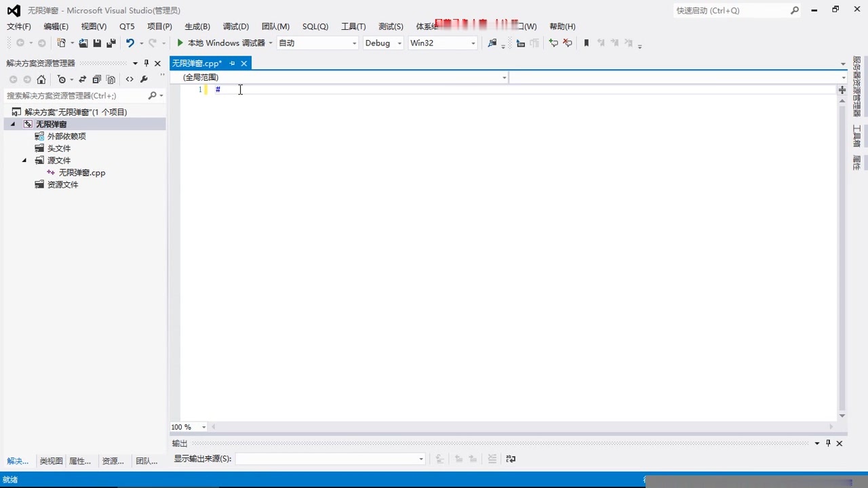Image resolution: width=868 pixels, height=488 pixels.
Task: Undo the last edit using the toolbar arrow
Action: point(130,43)
